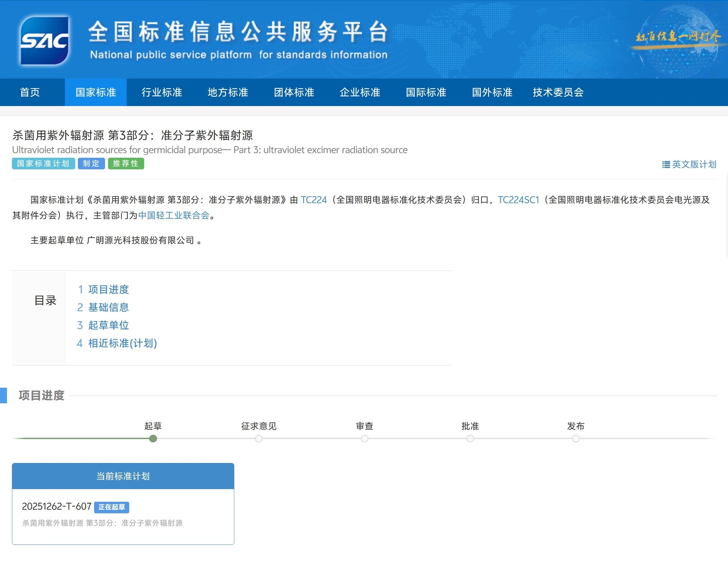Open 国际标准 navigation item

pyautogui.click(x=426, y=92)
